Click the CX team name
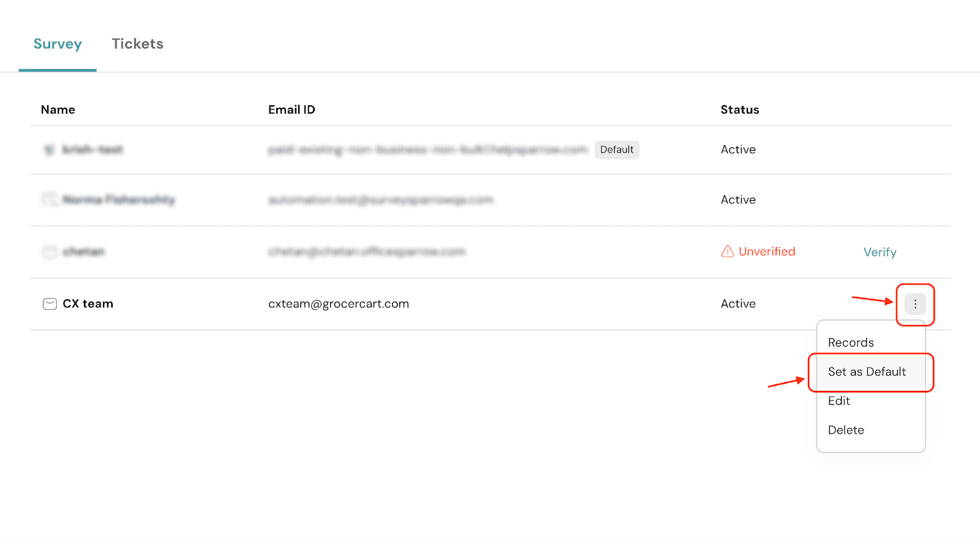The height and width of the screenshot is (539, 980). tap(88, 304)
